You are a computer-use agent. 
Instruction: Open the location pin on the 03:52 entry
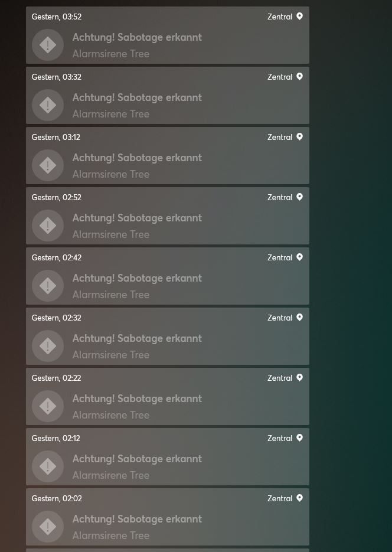pyautogui.click(x=299, y=17)
